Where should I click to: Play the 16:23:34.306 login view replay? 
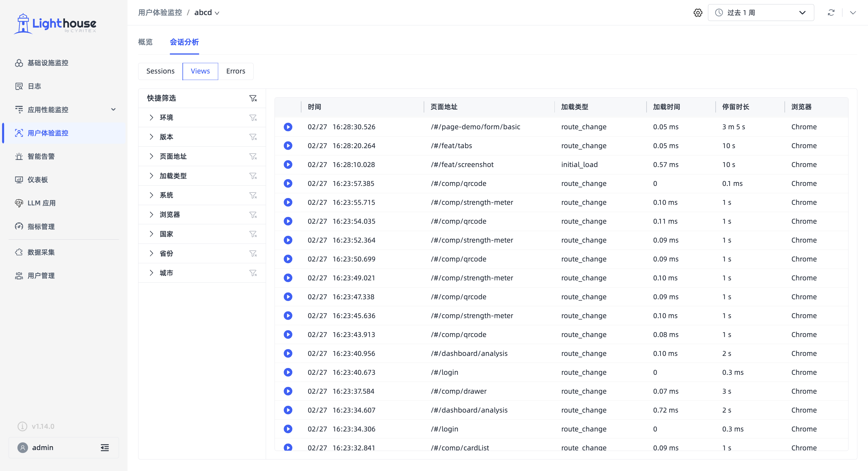[x=288, y=429]
